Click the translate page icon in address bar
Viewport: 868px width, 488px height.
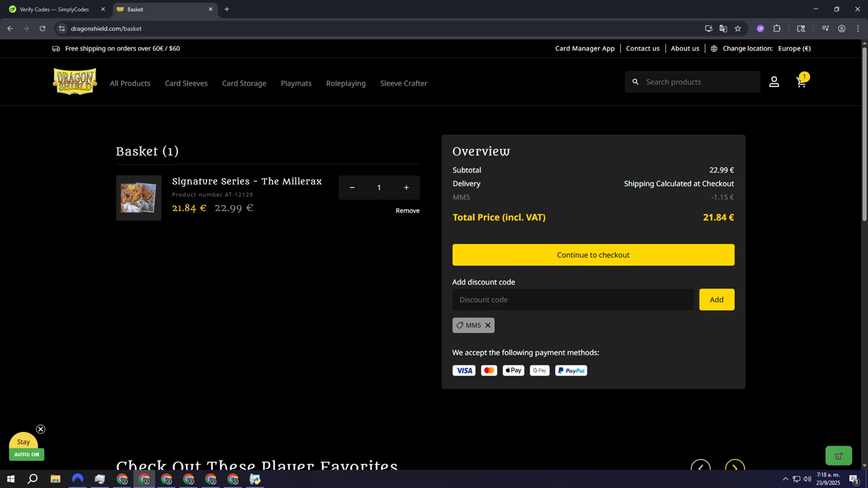[723, 28]
